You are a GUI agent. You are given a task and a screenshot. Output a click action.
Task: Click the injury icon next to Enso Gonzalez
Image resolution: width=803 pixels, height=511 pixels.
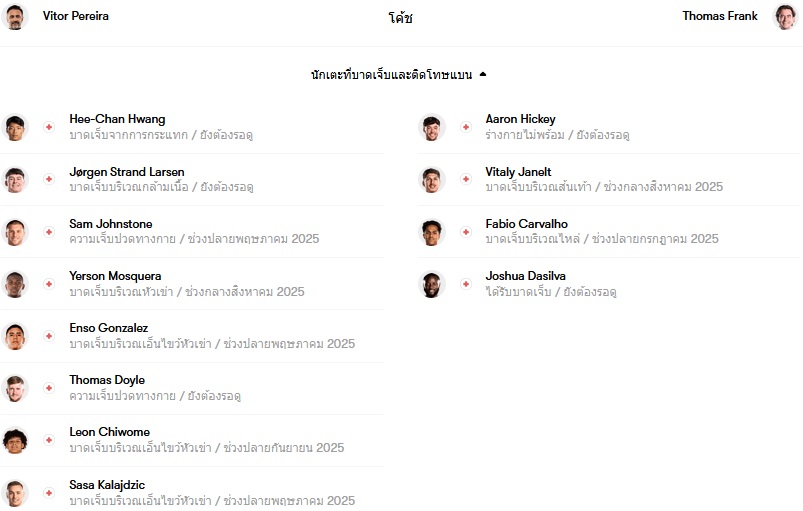pos(49,336)
